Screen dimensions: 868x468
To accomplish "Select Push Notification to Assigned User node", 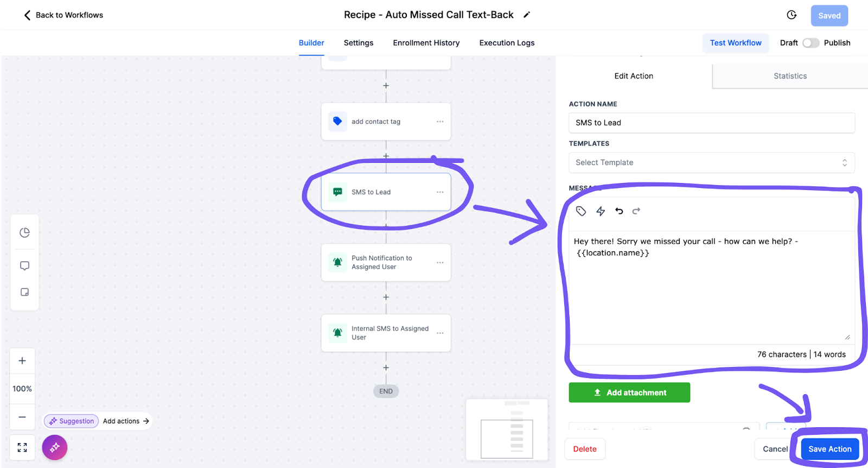I will [386, 263].
